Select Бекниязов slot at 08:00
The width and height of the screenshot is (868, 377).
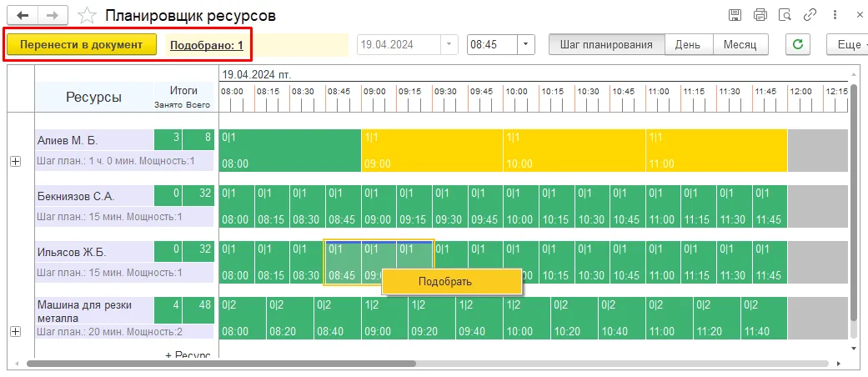click(236, 207)
